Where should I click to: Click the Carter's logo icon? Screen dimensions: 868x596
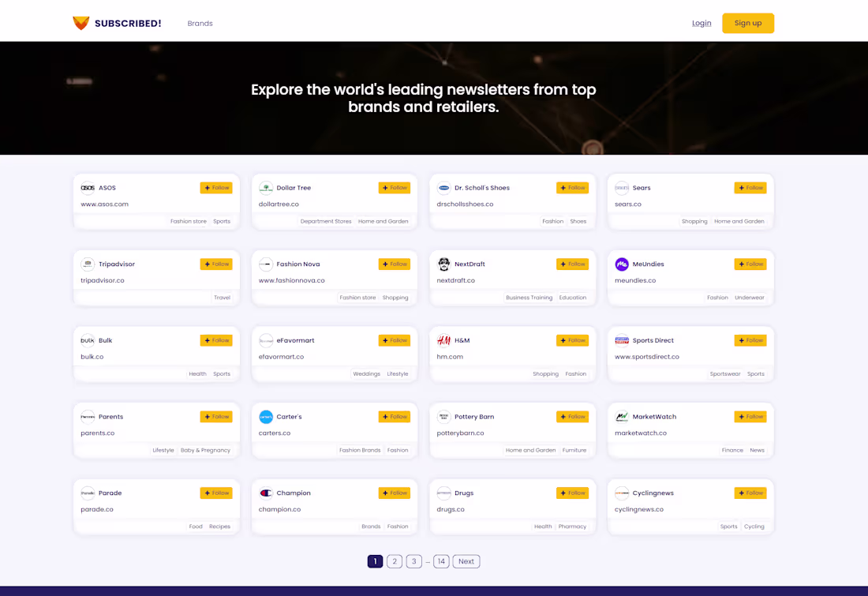tap(266, 416)
